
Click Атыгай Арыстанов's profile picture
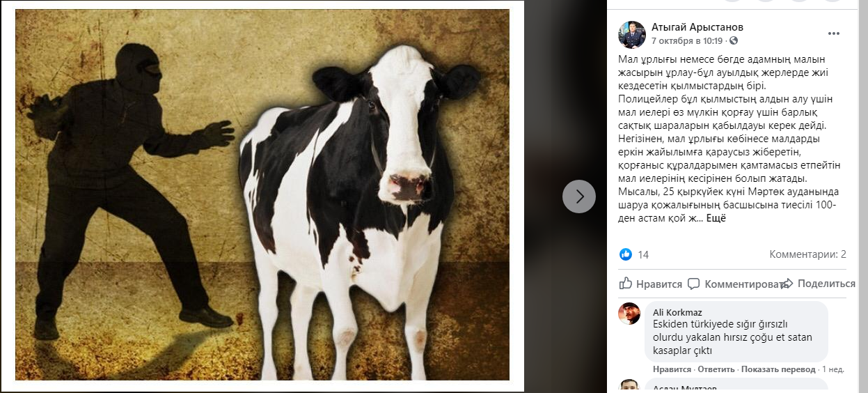click(x=632, y=34)
